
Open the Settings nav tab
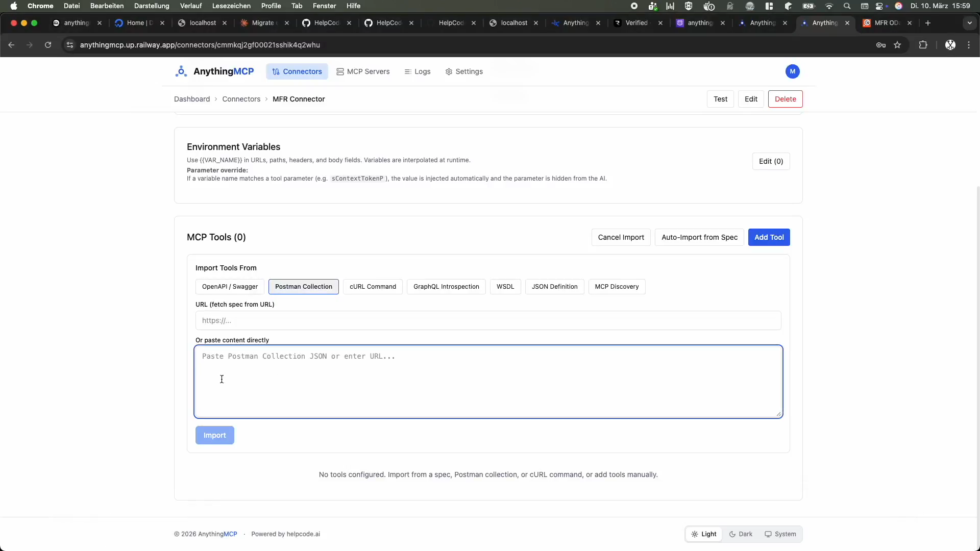point(464,71)
